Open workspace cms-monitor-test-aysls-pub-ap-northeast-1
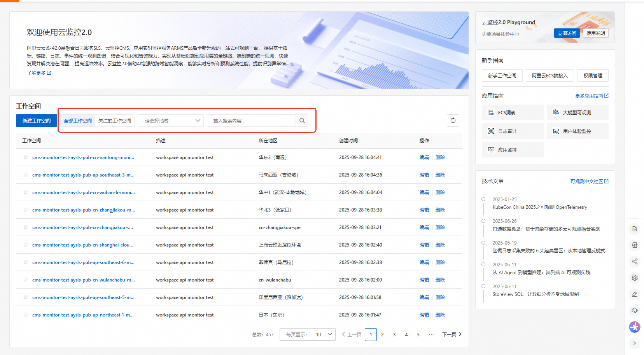The image size is (644, 355). 83,315
